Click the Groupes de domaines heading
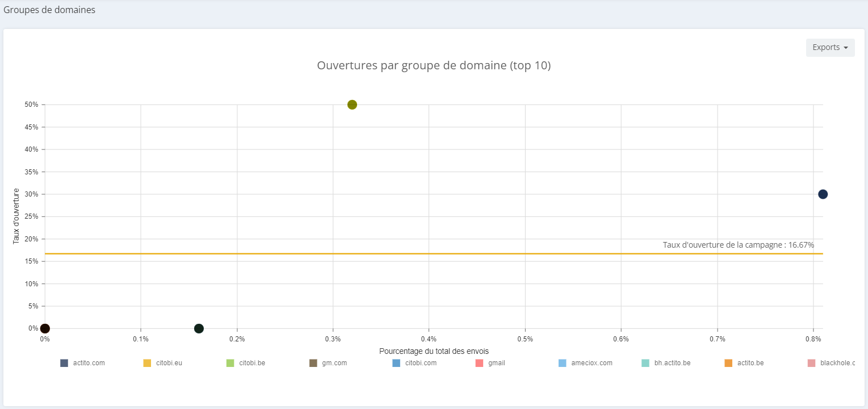Image resolution: width=868 pixels, height=409 pixels. (x=49, y=10)
